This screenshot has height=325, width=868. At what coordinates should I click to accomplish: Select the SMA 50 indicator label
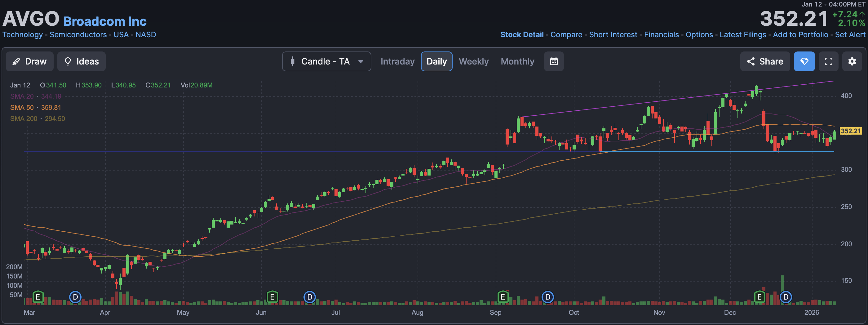(22, 108)
